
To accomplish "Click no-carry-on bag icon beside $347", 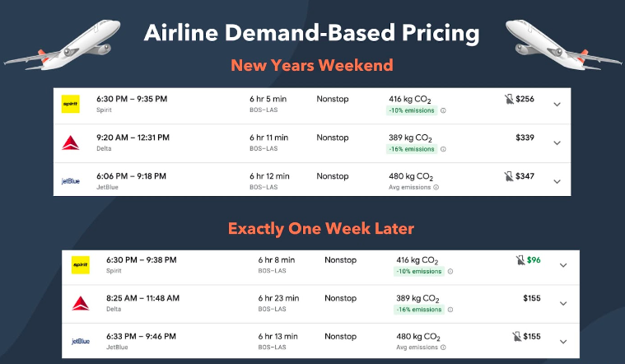I will (x=509, y=175).
